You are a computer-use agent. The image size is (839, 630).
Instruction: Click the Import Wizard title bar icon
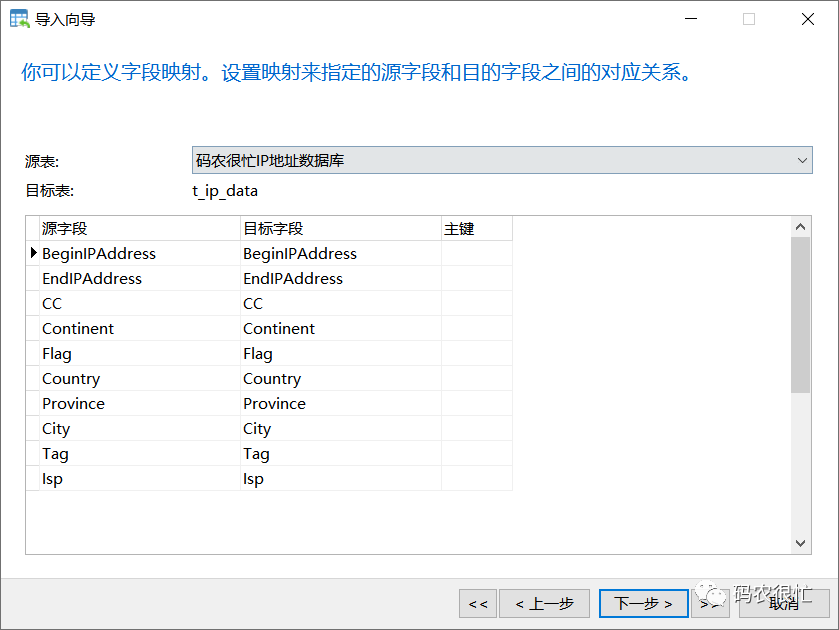click(x=20, y=19)
